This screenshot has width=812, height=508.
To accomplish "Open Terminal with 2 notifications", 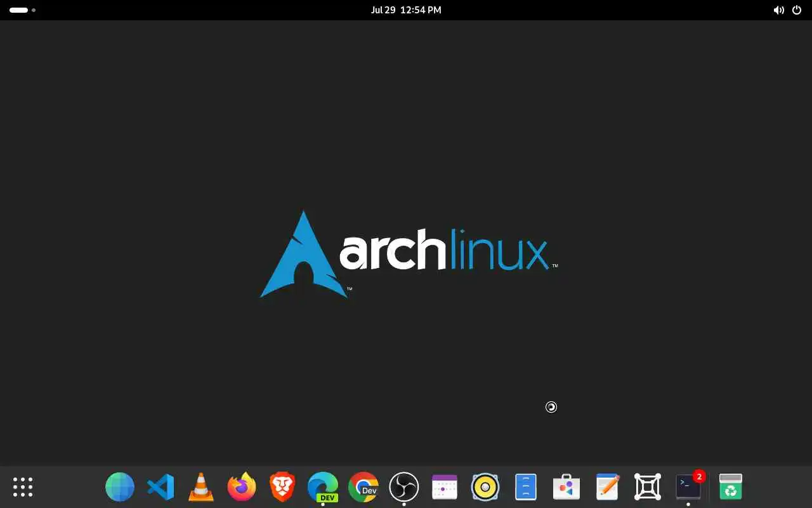I will coord(688,487).
